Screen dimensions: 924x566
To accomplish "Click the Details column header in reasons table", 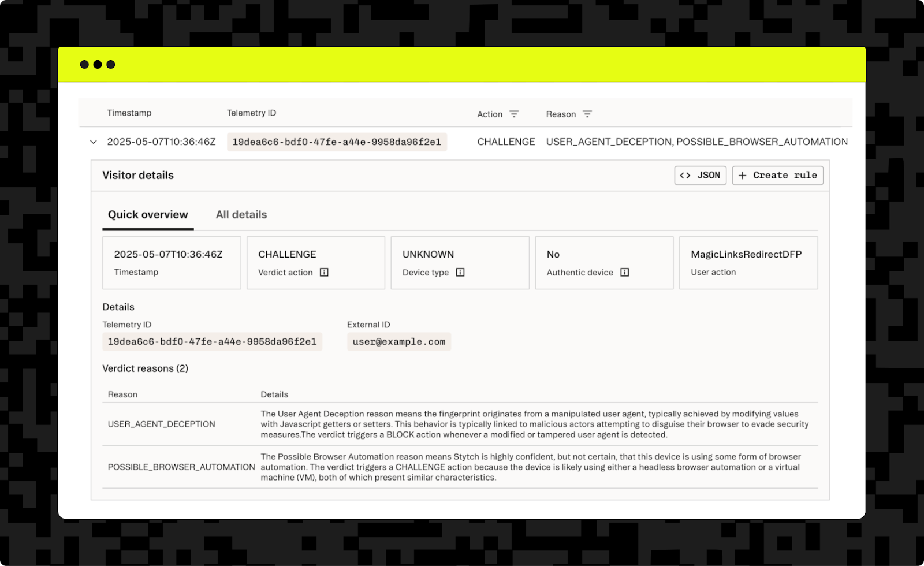I will click(x=274, y=394).
